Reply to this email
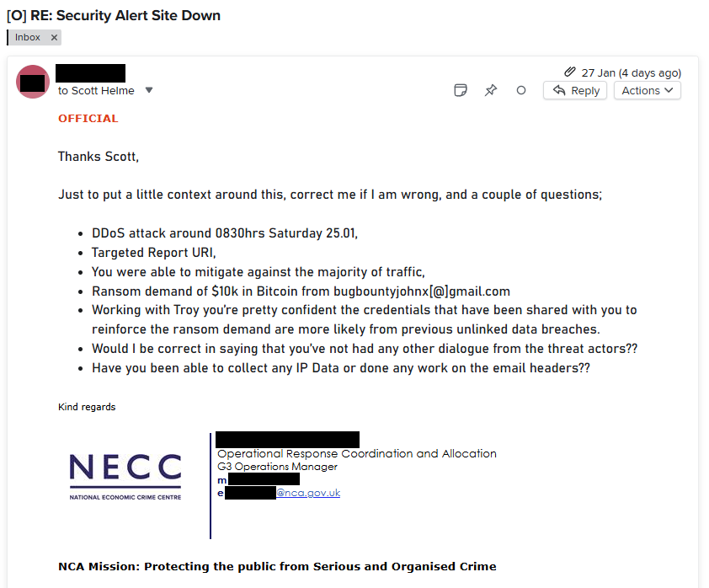This screenshot has height=588, width=709. [576, 90]
